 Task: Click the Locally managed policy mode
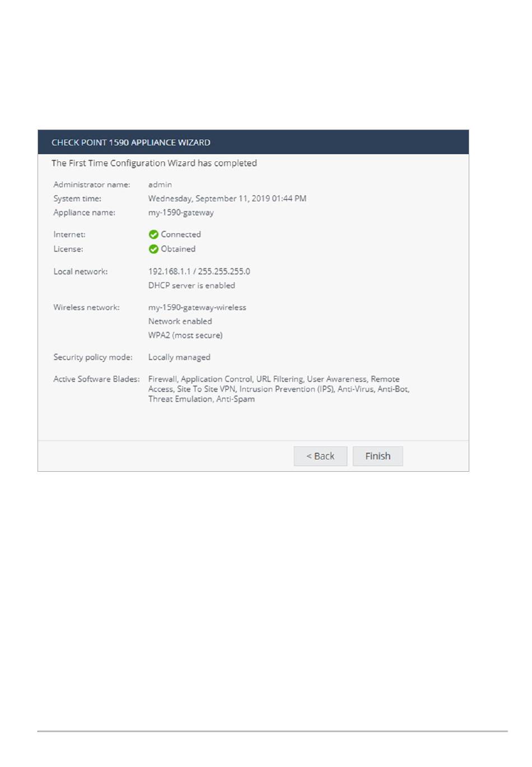click(179, 357)
